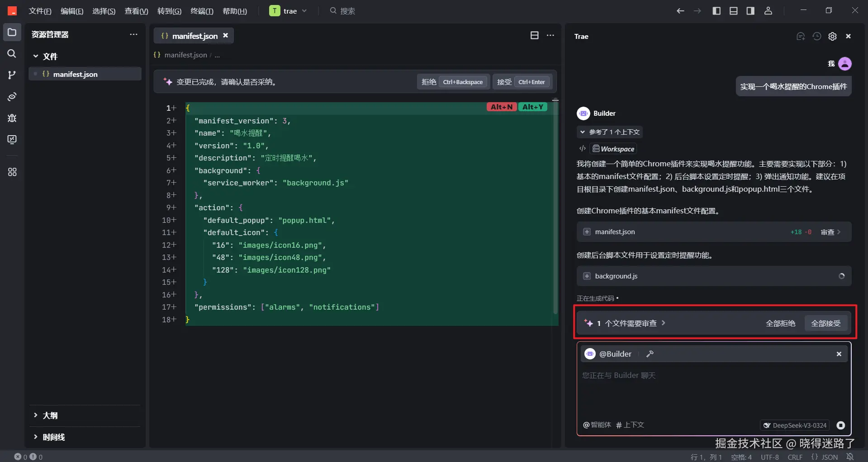Collapse the 文件 section in the Explorer
The width and height of the screenshot is (868, 462).
pos(36,56)
